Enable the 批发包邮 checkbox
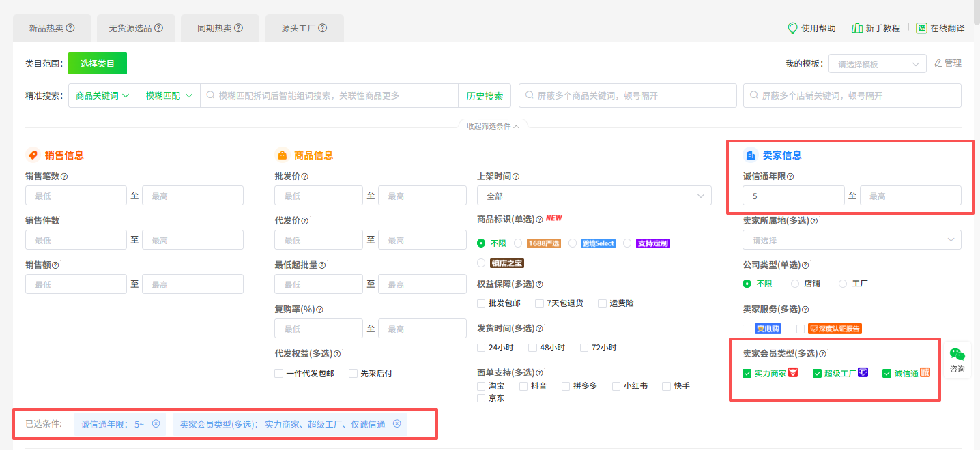980x450 pixels. tap(482, 303)
